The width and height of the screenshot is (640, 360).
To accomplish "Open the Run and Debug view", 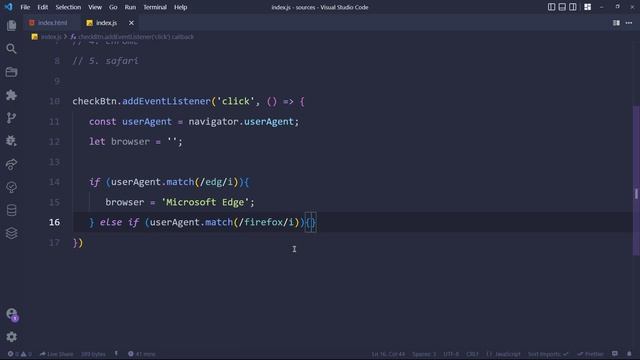I will coord(11,141).
